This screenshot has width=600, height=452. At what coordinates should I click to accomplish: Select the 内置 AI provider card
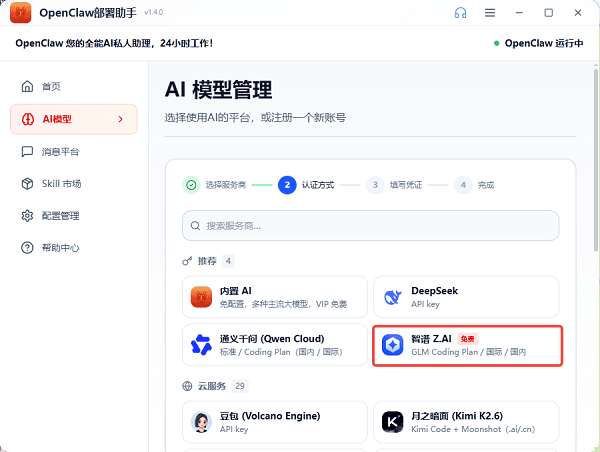click(275, 297)
